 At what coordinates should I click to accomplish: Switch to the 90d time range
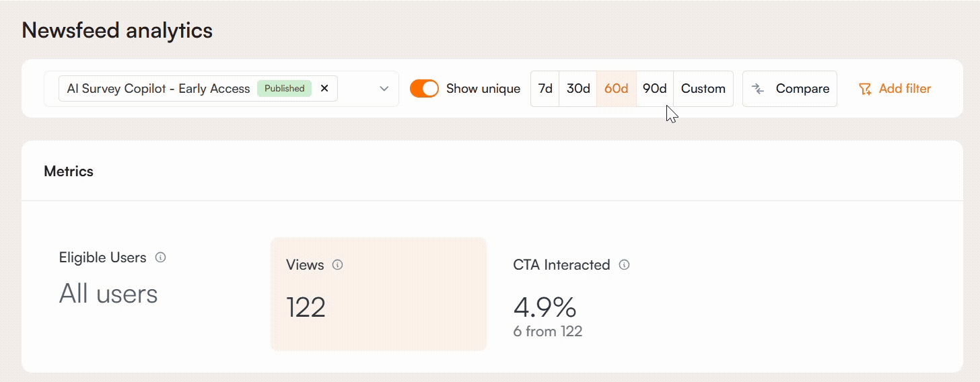point(654,89)
